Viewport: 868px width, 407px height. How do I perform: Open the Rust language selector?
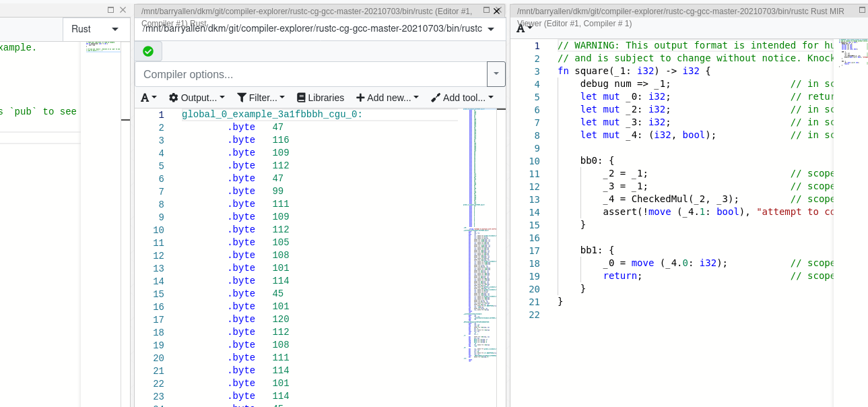96,29
